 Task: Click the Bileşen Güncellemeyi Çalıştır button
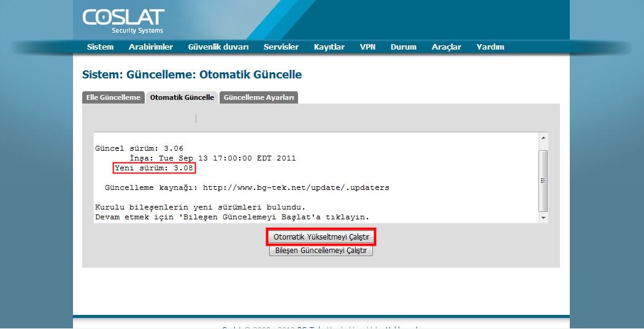coord(321,250)
